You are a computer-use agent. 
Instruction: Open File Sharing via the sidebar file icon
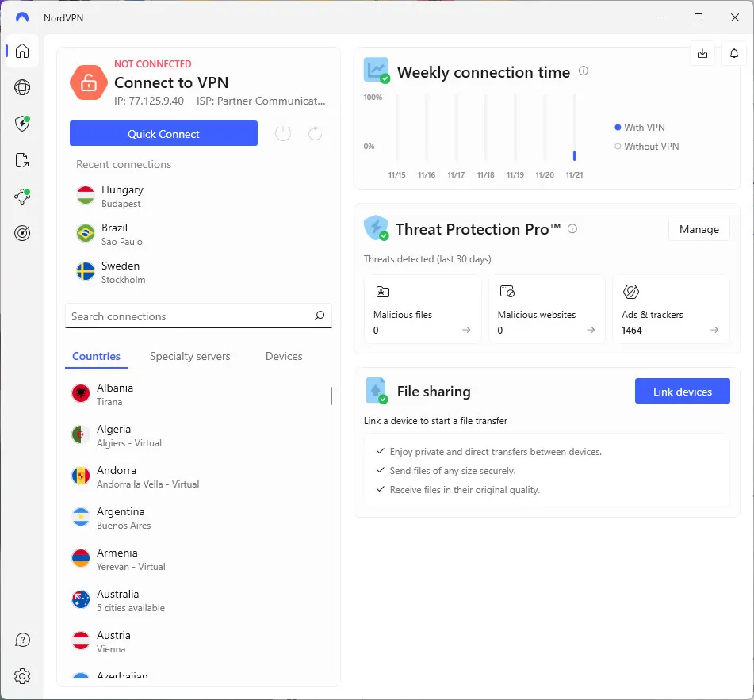click(21, 160)
